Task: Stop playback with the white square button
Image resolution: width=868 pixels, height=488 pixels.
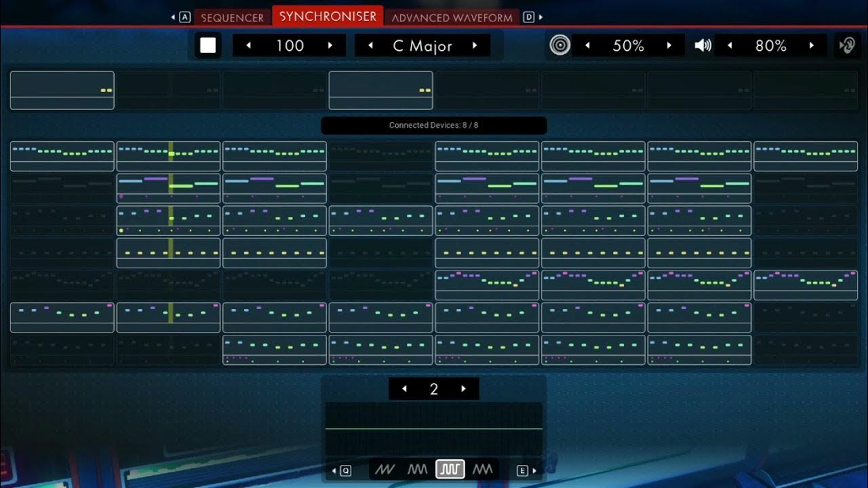Action: pos(208,45)
